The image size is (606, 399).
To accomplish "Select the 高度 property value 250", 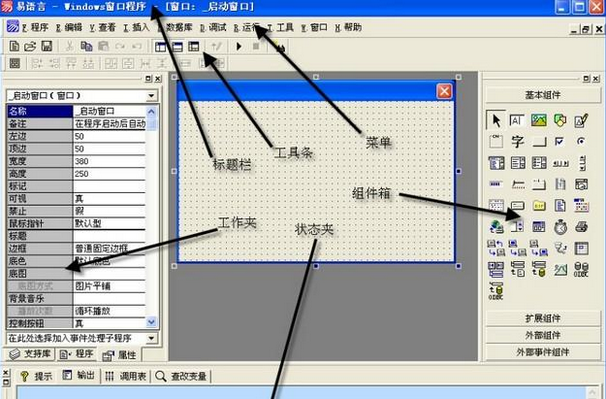I will click(x=109, y=174).
